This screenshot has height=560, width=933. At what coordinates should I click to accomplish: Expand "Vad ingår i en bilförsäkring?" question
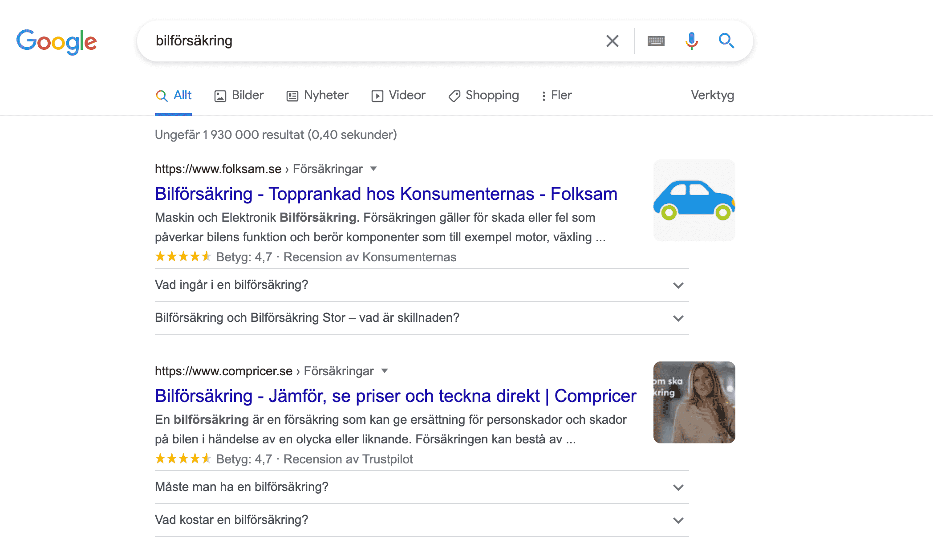[x=422, y=285]
